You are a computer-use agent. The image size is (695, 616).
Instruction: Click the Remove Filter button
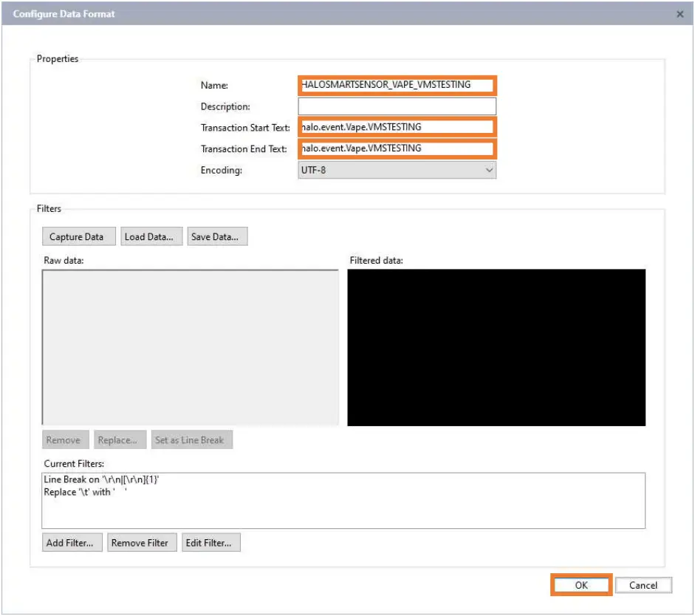[x=141, y=543]
